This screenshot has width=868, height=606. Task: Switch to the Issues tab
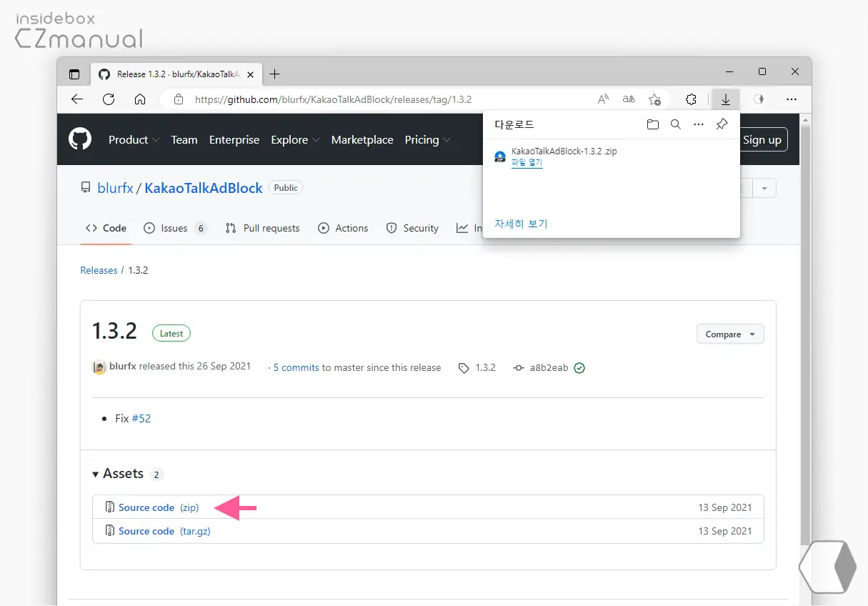(175, 228)
